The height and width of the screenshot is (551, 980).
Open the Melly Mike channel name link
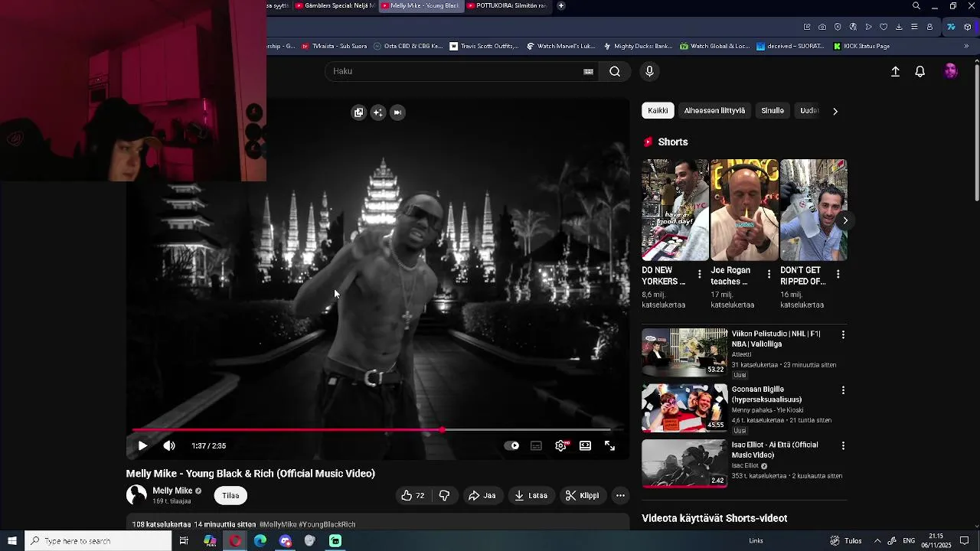172,491
